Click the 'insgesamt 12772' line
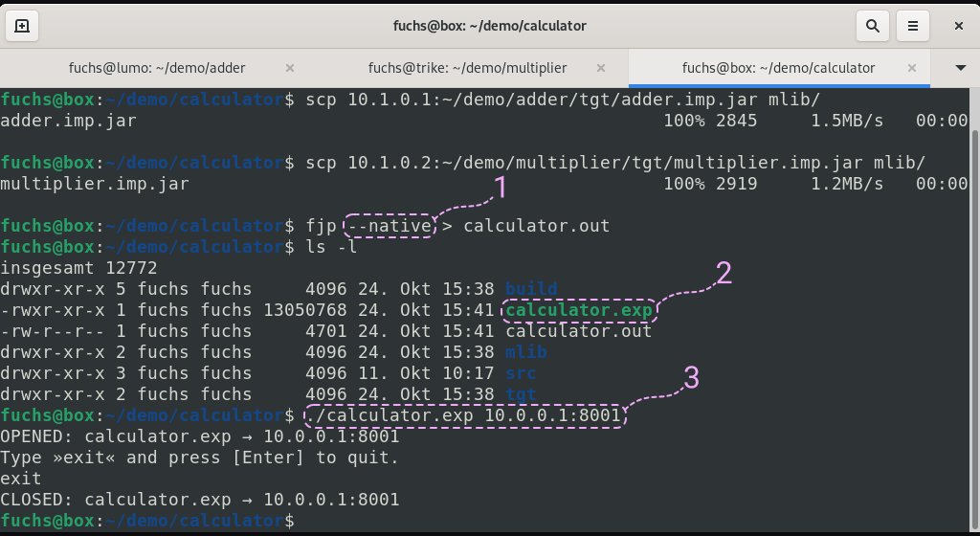Viewport: 980px width, 536px height. coord(78,267)
